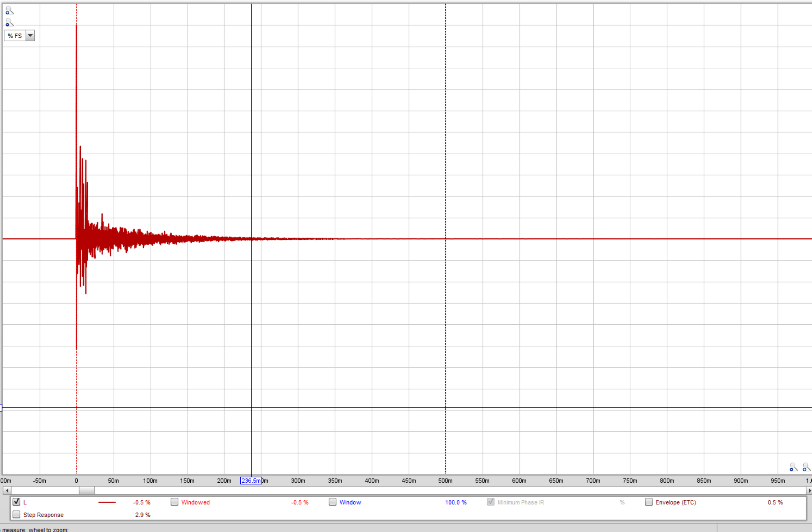Enable the Envelope (ETC) checkbox
Viewport: 812px width, 532px height.
coord(649,502)
